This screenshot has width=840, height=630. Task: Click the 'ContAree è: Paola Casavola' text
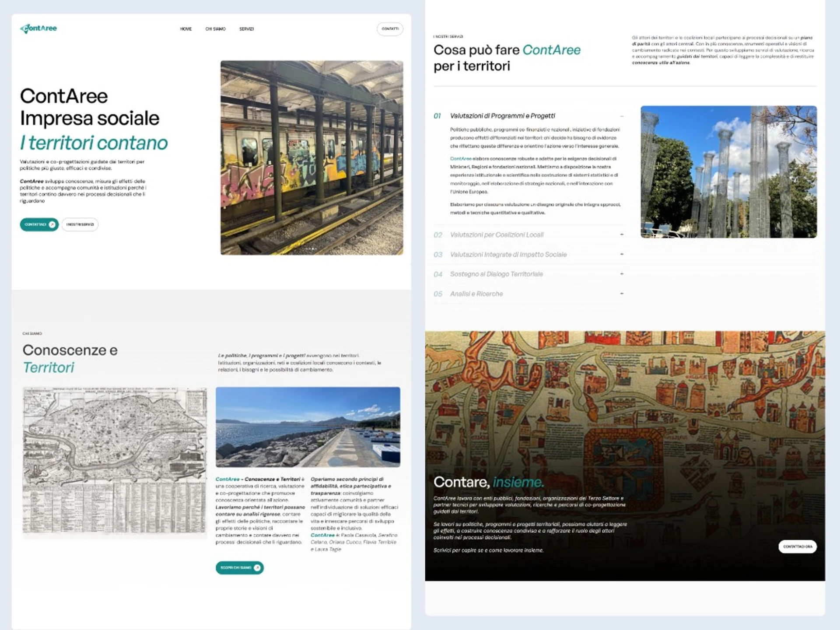353,542
